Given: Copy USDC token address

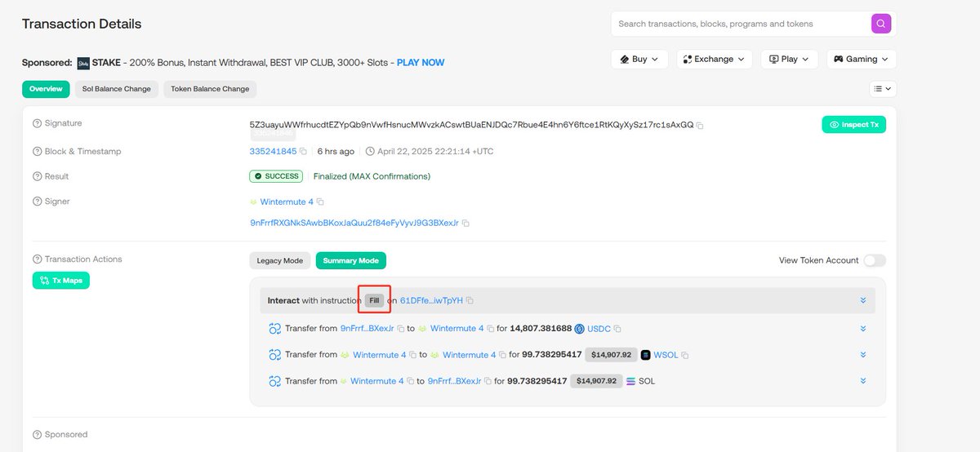Looking at the screenshot, I should (x=618, y=330).
